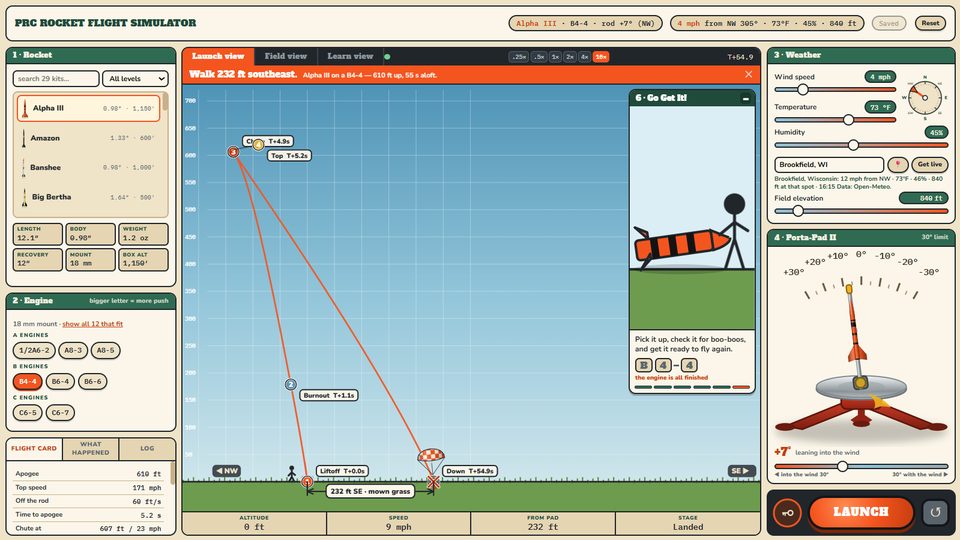The height and width of the screenshot is (540, 960).
Task: Choose the C6-5 engine
Action: coord(28,413)
